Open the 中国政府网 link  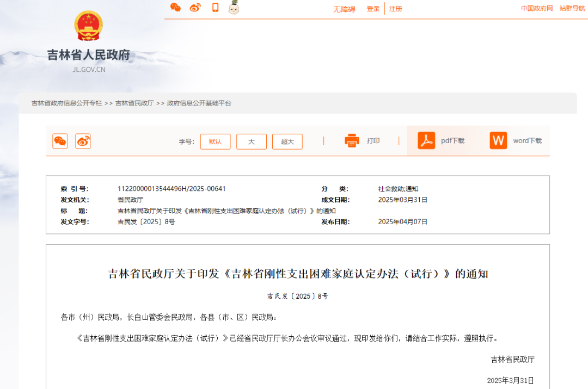click(536, 8)
